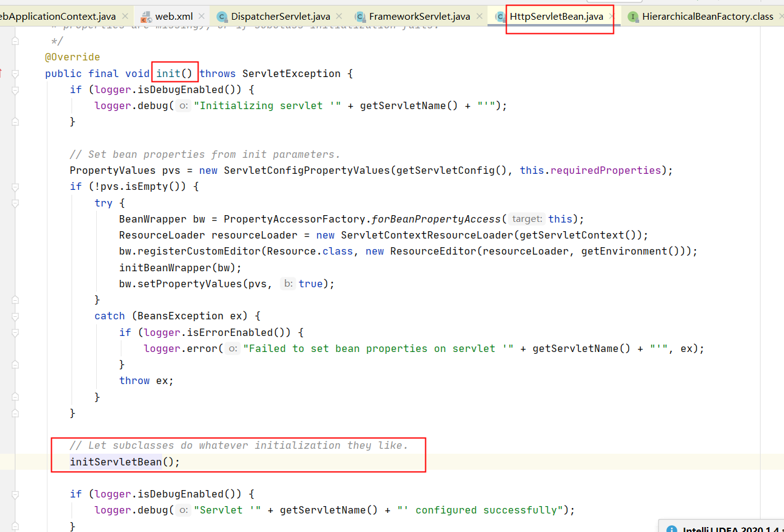The width and height of the screenshot is (784, 532).
Task: Click the 'throw ex;' statement
Action: (x=146, y=380)
